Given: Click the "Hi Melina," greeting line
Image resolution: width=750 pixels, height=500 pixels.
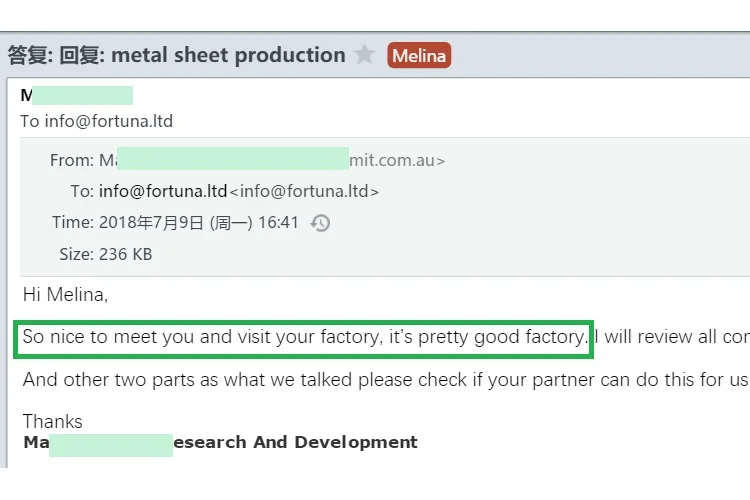Looking at the screenshot, I should [x=65, y=294].
